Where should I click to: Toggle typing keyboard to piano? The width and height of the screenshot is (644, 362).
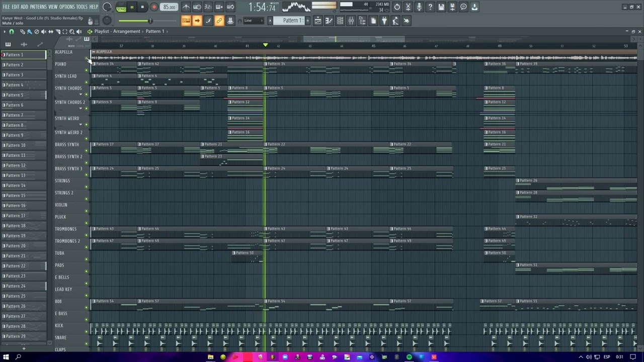click(x=186, y=21)
